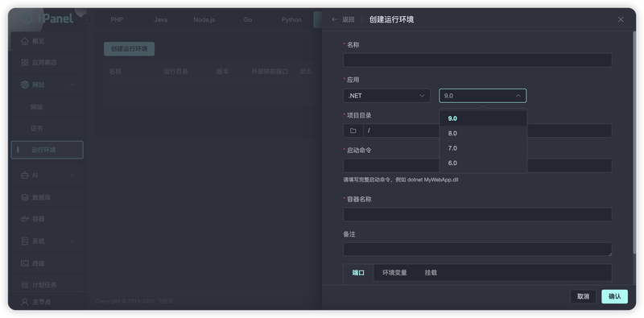Open 概览 home icon in sidebar
Viewport: 644px width, 318px height.
(x=25, y=41)
